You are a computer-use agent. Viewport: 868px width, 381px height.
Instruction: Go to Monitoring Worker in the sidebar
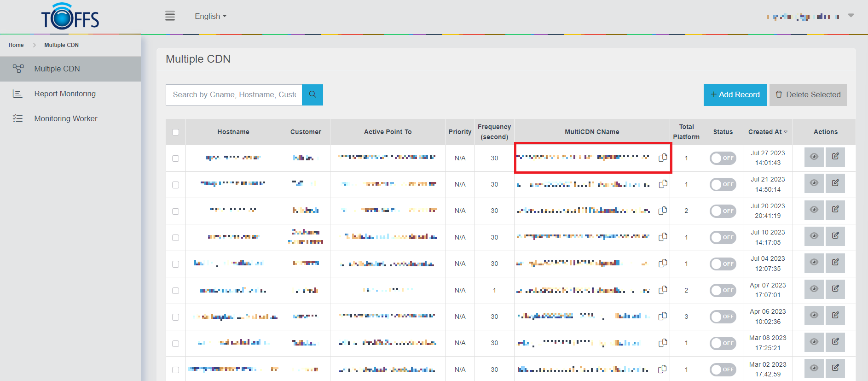(66, 118)
